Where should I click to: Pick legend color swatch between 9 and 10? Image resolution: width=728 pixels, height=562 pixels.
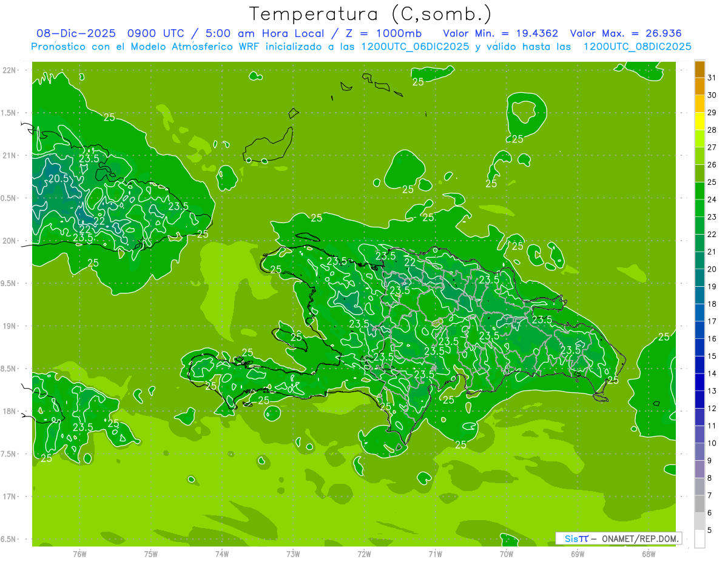coord(699,452)
